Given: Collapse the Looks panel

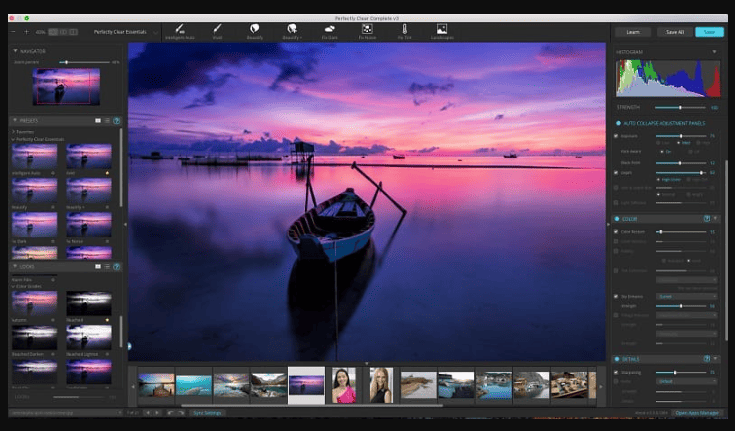Looking at the screenshot, I should tap(15, 266).
